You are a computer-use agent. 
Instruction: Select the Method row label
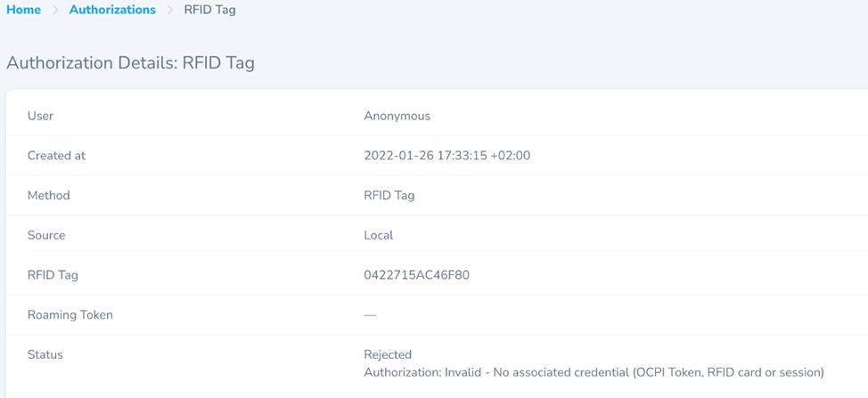[48, 195]
